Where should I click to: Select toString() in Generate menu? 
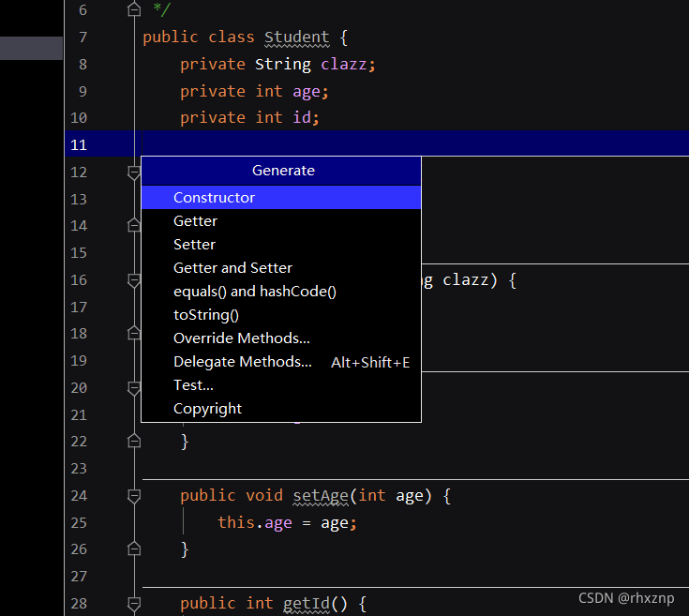(x=281, y=315)
